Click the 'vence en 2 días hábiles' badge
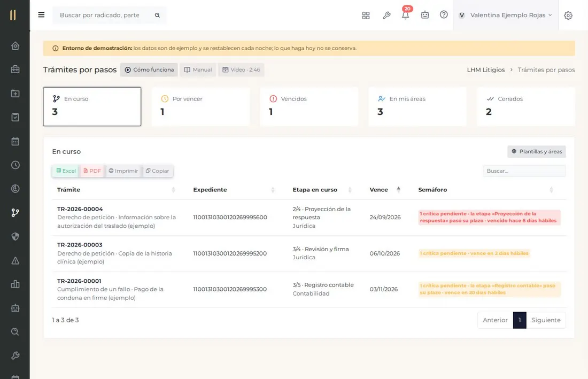Image resolution: width=588 pixels, height=379 pixels. tap(474, 253)
